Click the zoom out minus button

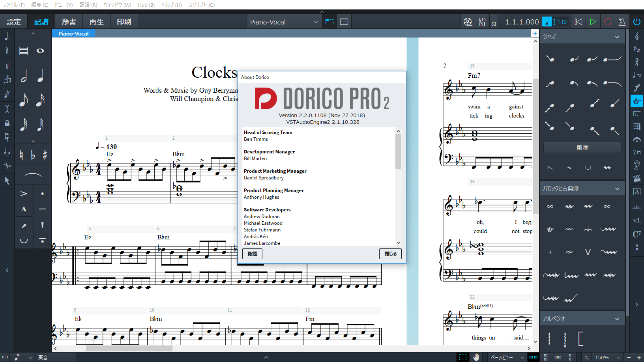(x=629, y=357)
